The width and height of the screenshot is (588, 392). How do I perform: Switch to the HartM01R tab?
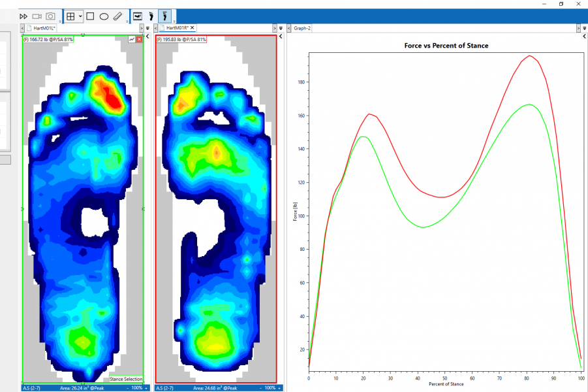[x=178, y=29]
